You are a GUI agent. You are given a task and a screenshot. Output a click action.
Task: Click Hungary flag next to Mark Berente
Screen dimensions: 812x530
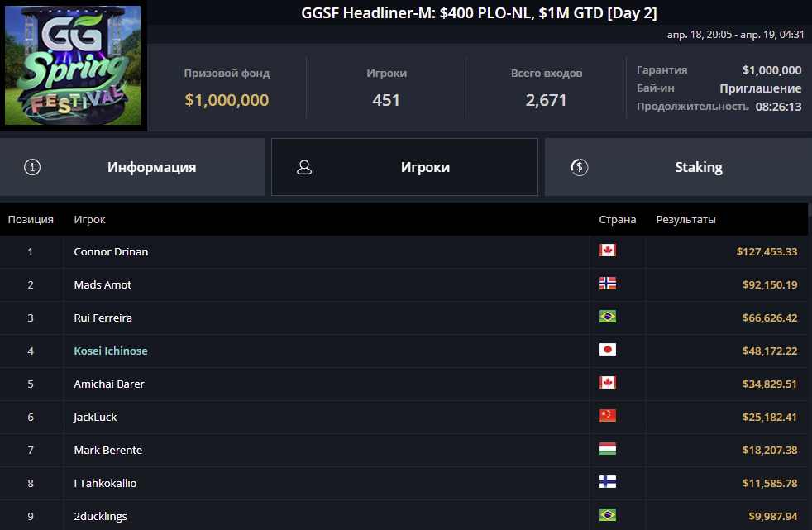(x=608, y=449)
